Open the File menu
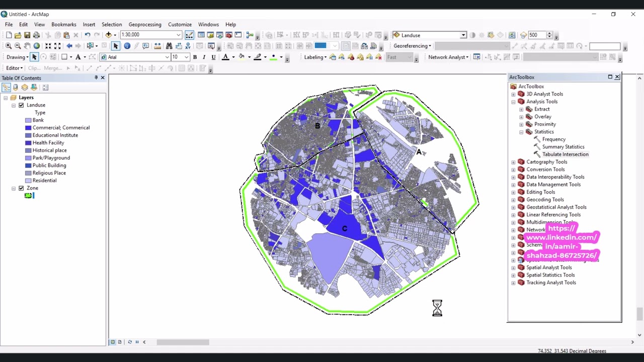This screenshot has width=644, height=362. click(9, 24)
